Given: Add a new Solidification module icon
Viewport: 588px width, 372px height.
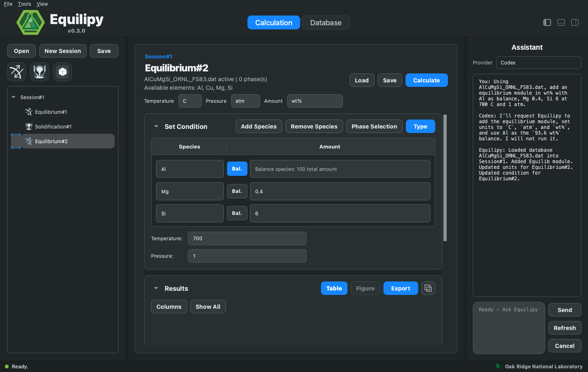Looking at the screenshot, I should (40, 72).
